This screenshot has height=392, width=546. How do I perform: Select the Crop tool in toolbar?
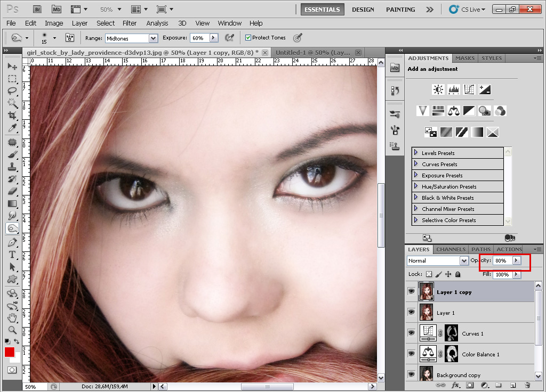click(12, 115)
